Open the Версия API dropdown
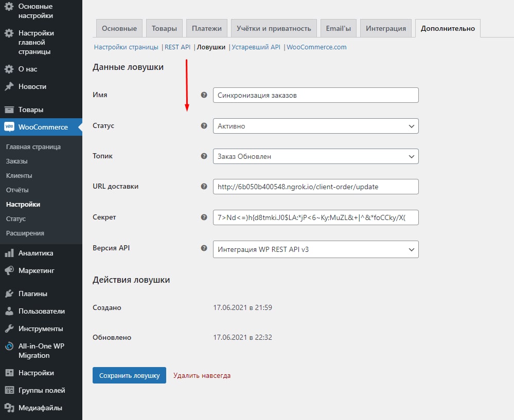 click(x=315, y=249)
